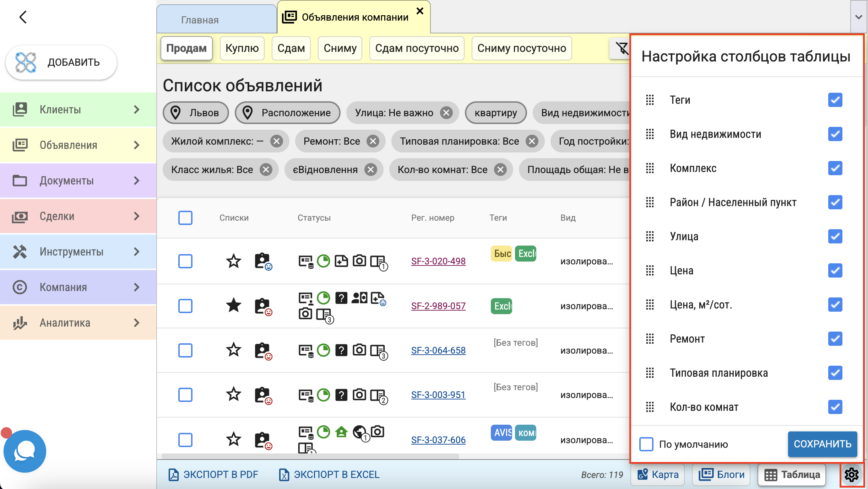Open the chat support bubble
The width and height of the screenshot is (868, 489).
[25, 451]
